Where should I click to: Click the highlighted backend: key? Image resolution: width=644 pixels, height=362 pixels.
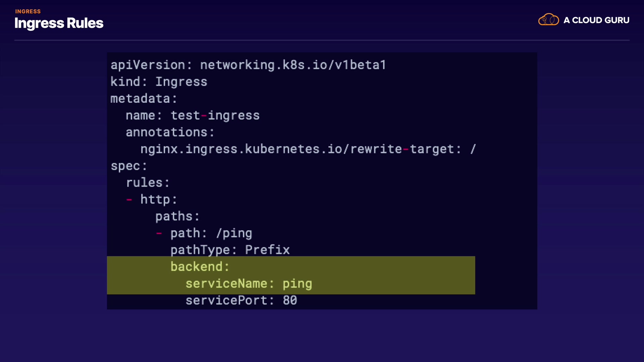pyautogui.click(x=200, y=267)
